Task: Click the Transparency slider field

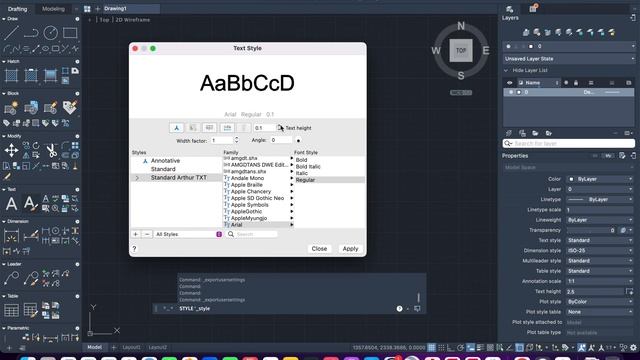Action: click(591, 230)
